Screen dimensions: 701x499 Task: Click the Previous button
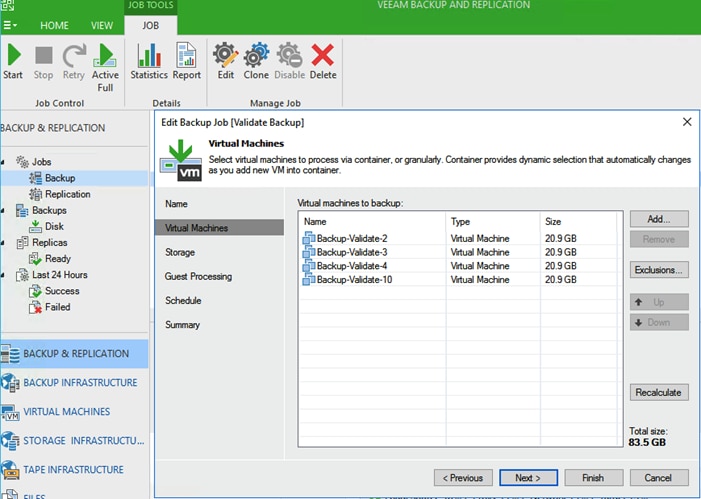click(463, 478)
